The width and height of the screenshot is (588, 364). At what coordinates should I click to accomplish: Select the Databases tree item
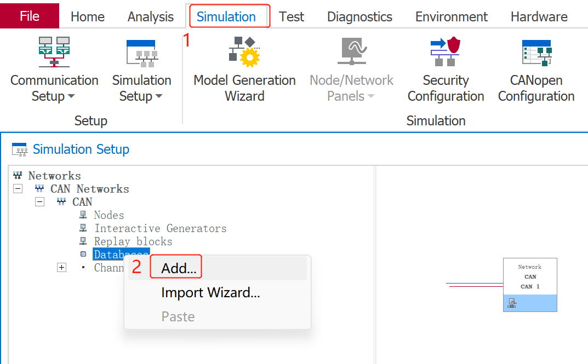tap(120, 255)
